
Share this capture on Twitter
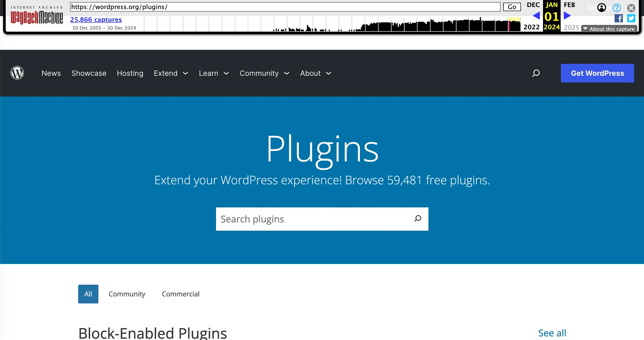pyautogui.click(x=631, y=18)
